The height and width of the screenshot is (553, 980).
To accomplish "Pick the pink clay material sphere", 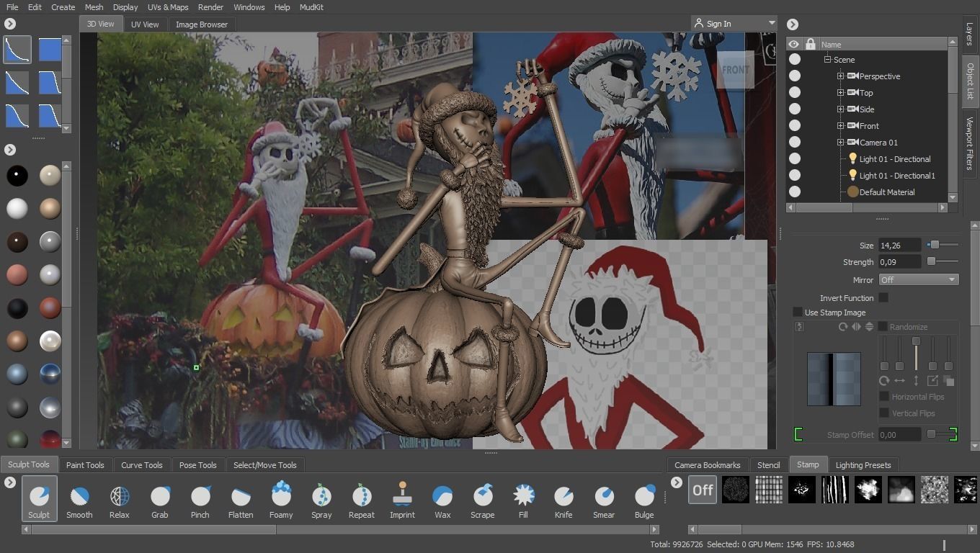I will 17,274.
